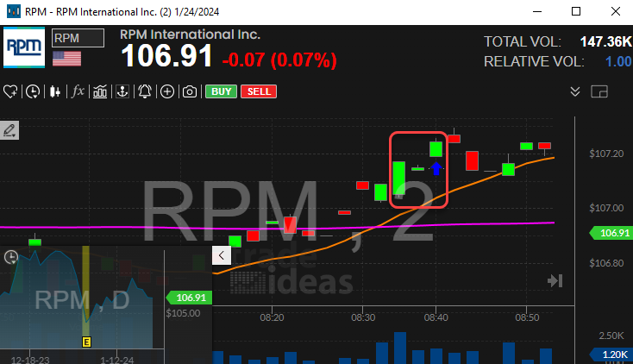This screenshot has width=633, height=364.
Task: Toggle the picture-in-picture mini chart icon
Action: [599, 91]
